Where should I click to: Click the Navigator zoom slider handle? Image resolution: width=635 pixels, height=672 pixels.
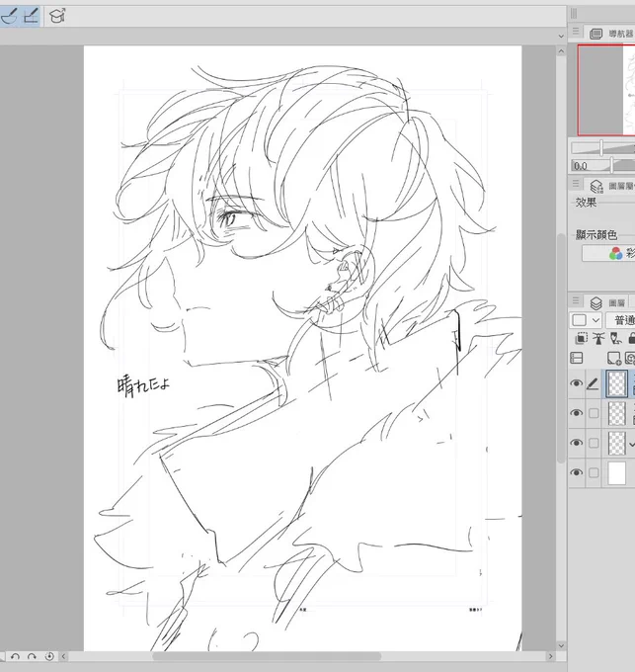[x=601, y=148]
